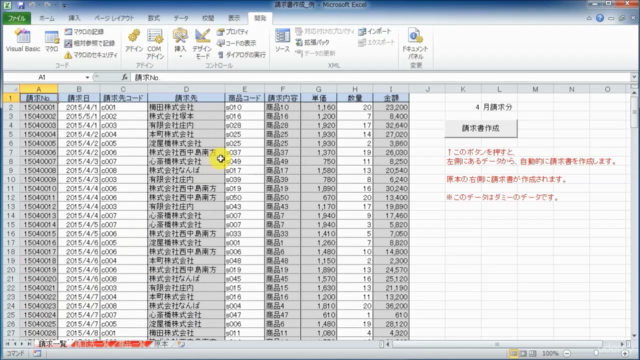The width and height of the screenshot is (640, 360).
Task: Switch to the View (表示) tab
Action: click(x=234, y=18)
